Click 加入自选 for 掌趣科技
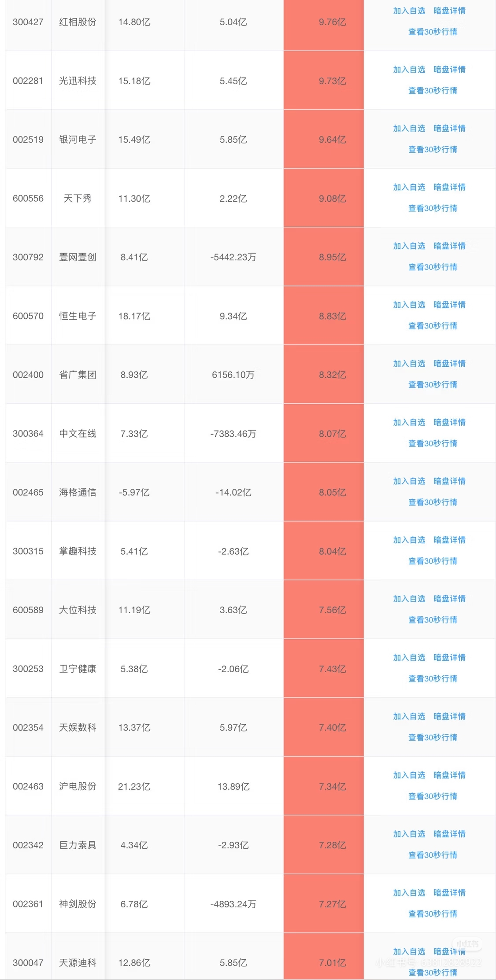The width and height of the screenshot is (496, 980). [x=409, y=540]
